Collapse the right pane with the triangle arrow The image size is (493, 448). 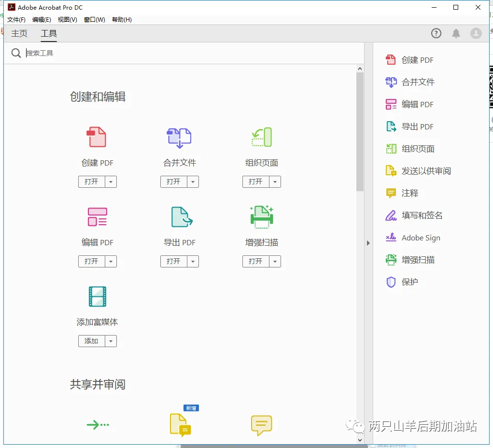368,243
